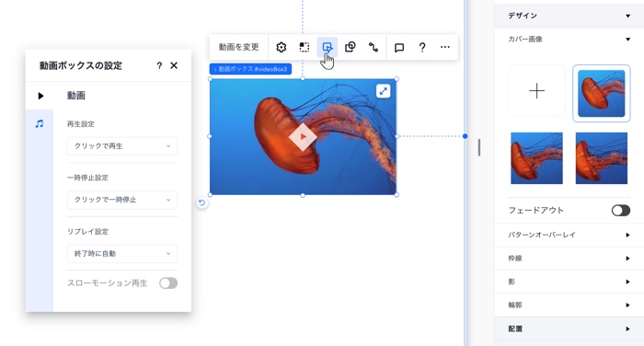Expand the 輪郭 section
Screen dimensions: 644x346
click(569, 306)
